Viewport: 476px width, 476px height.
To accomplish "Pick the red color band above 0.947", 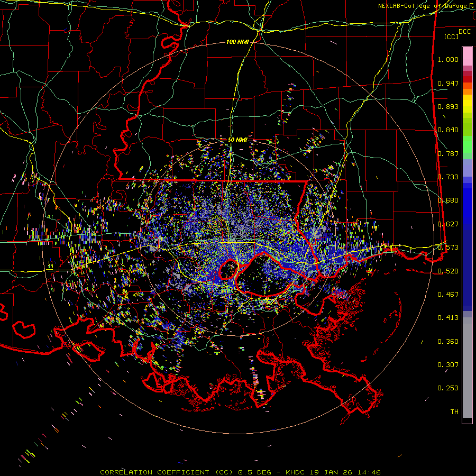I will pos(467,79).
